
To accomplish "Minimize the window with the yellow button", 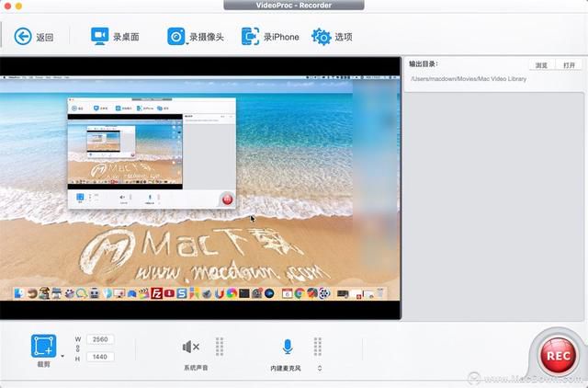I will (18, 6).
